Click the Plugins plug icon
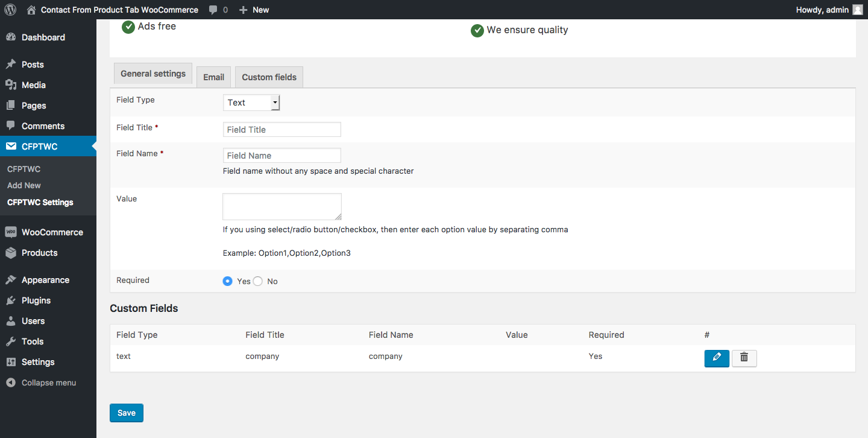Viewport: 868px width, 438px height. click(x=11, y=300)
